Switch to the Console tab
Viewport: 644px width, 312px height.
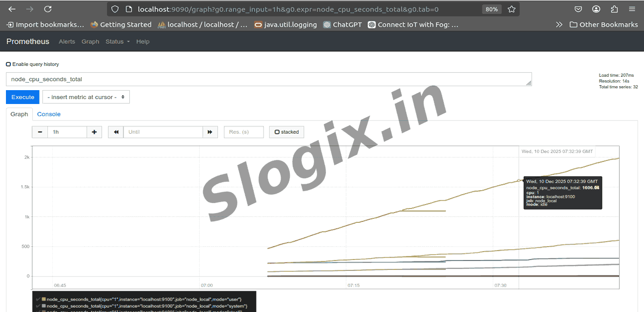tap(49, 114)
